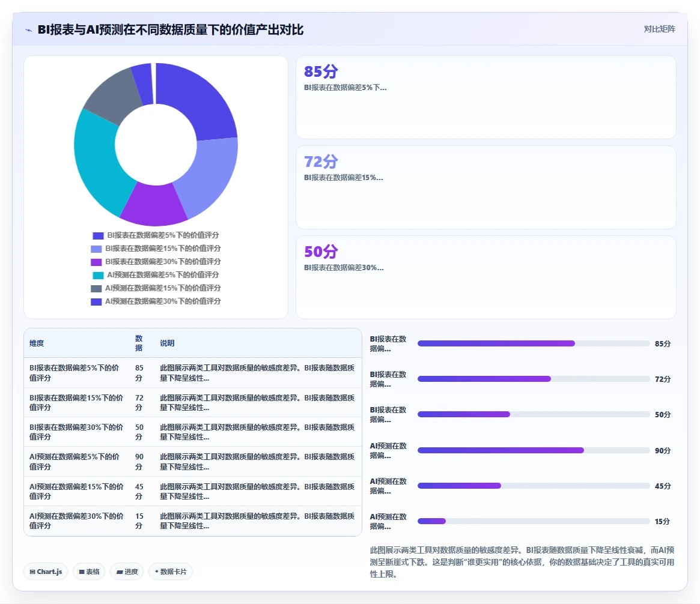700x604 pixels.
Task: Open the 72分 data card
Action: pos(485,187)
